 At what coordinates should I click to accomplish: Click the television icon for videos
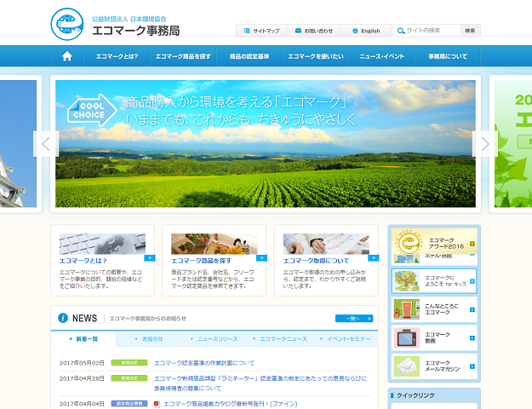407,338
